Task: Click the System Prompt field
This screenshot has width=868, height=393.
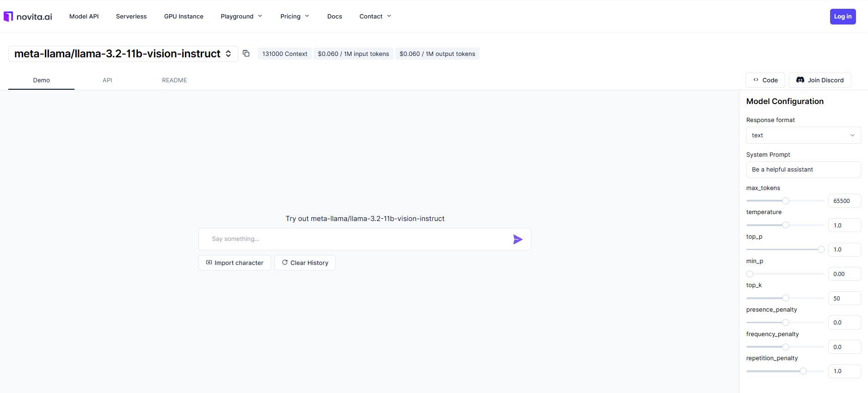Action: coord(803,170)
